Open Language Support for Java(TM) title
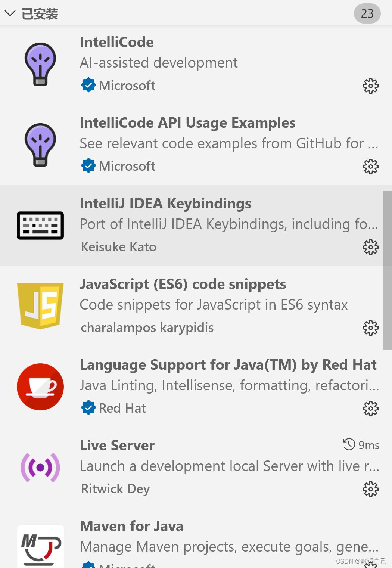Image resolution: width=392 pixels, height=568 pixels. click(x=228, y=365)
